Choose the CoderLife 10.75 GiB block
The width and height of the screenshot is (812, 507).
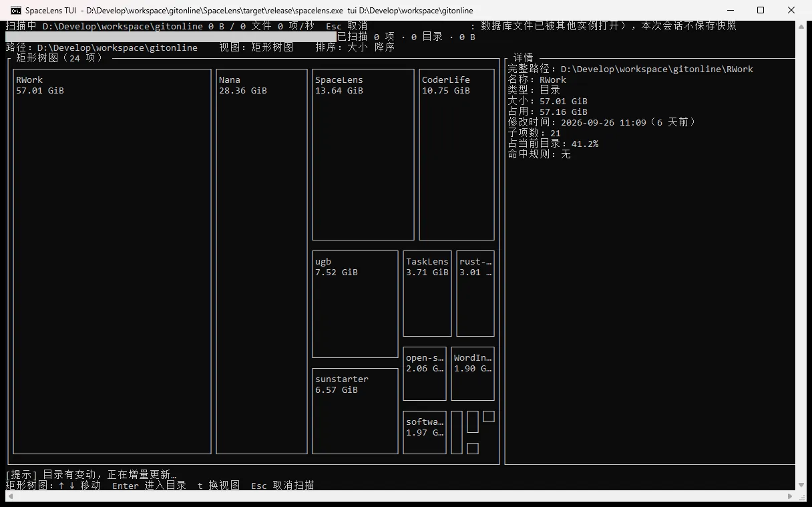pos(457,154)
